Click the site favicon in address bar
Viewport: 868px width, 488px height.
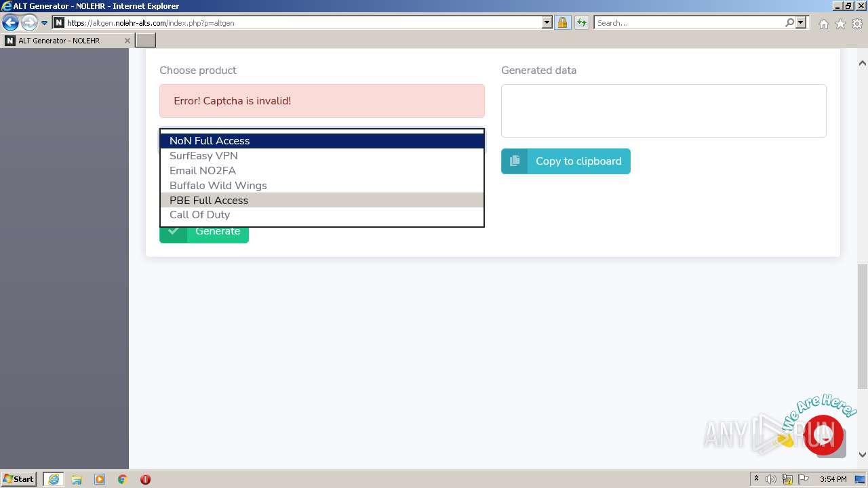(59, 23)
